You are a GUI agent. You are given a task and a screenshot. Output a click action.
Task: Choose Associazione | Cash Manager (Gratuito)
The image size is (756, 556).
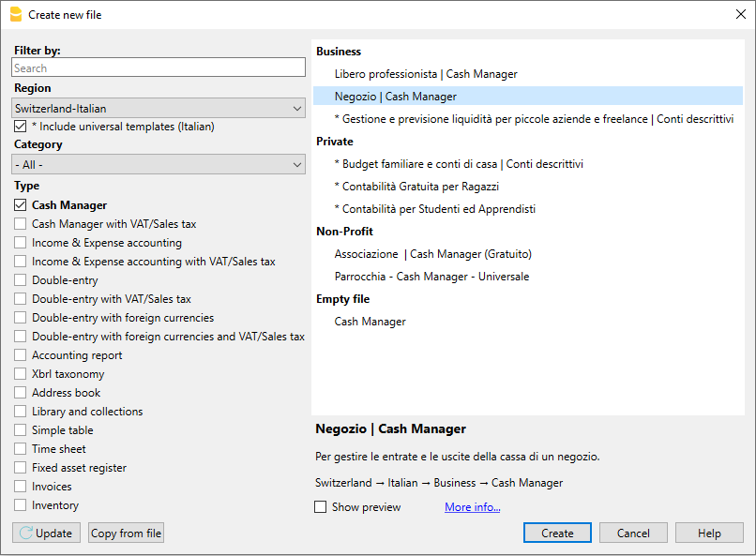click(x=528, y=254)
